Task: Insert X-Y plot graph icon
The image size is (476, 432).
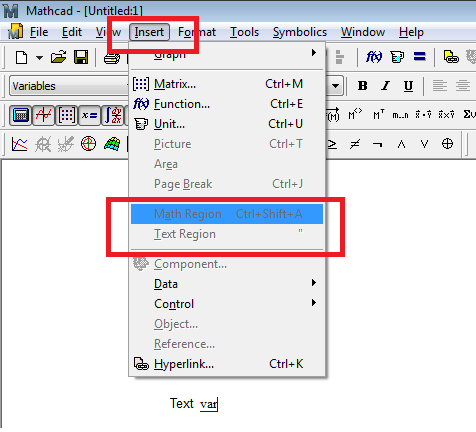Action: pyautogui.click(x=20, y=144)
